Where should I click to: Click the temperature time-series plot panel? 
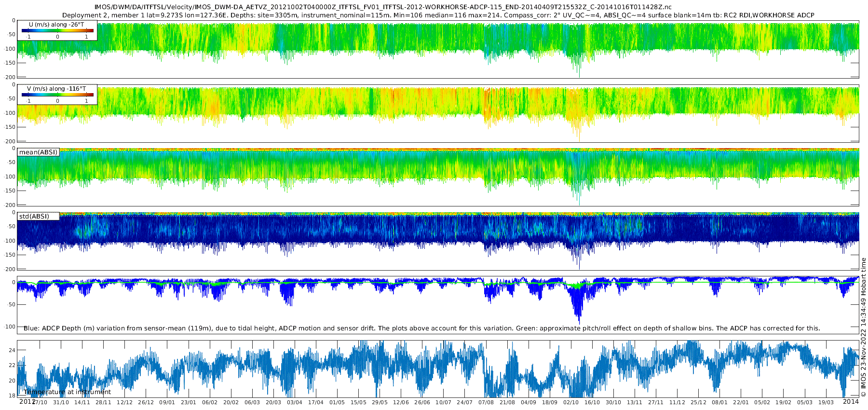pyautogui.click(x=438, y=369)
